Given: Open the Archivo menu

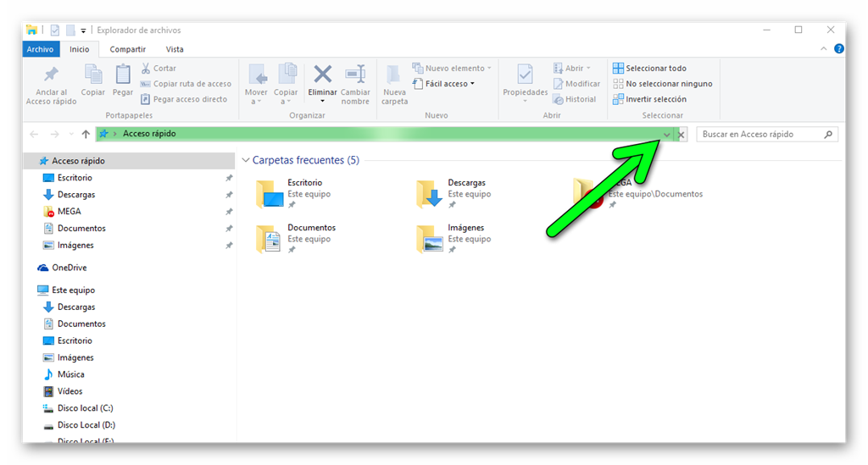Looking at the screenshot, I should 41,49.
